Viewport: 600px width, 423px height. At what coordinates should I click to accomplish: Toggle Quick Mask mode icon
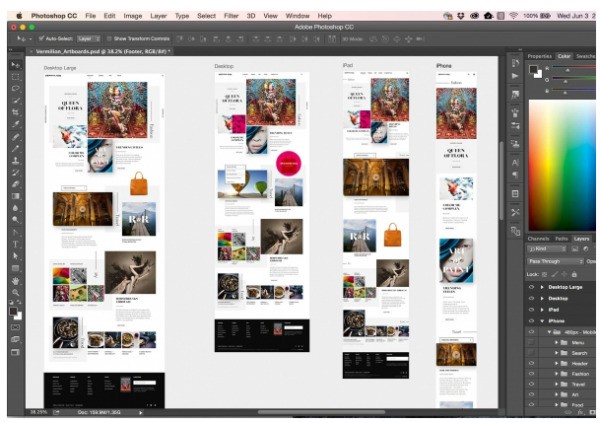point(15,327)
